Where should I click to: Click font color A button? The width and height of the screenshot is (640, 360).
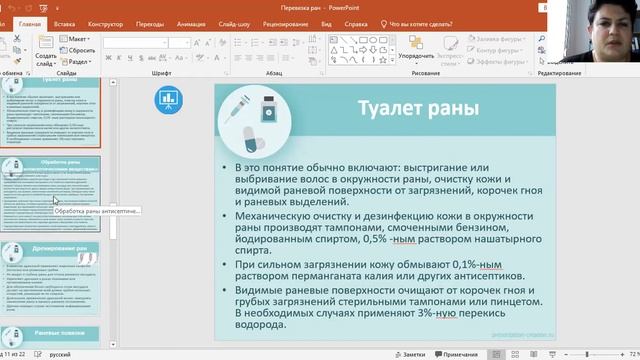pyautogui.click(x=218, y=58)
